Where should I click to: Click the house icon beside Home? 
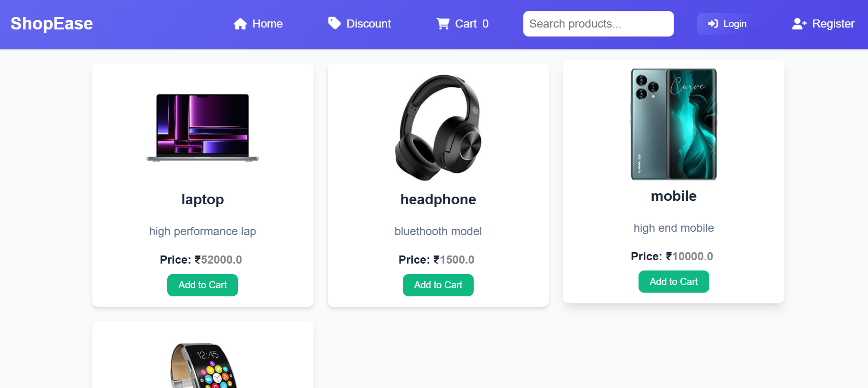click(x=240, y=24)
